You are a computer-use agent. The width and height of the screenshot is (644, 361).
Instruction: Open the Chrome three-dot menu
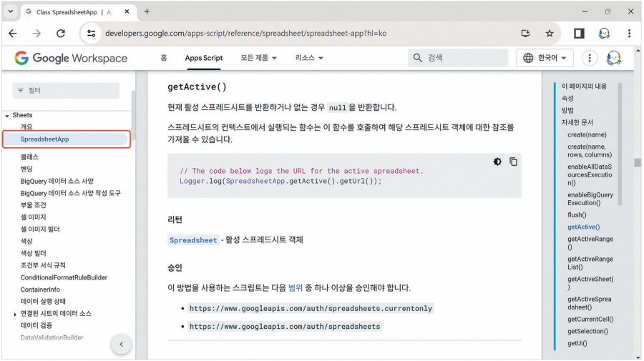pyautogui.click(x=629, y=34)
